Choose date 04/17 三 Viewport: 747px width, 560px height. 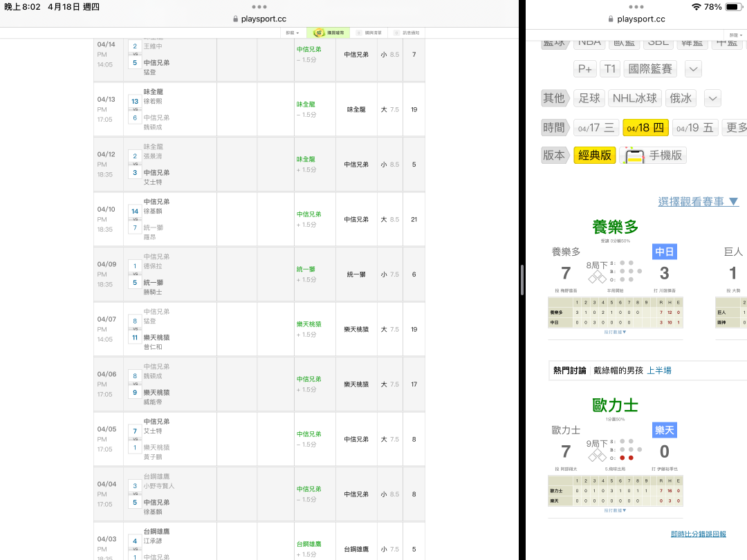[596, 128]
